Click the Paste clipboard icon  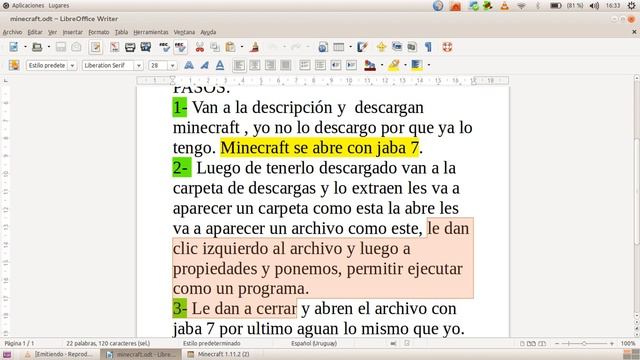click(x=231, y=47)
